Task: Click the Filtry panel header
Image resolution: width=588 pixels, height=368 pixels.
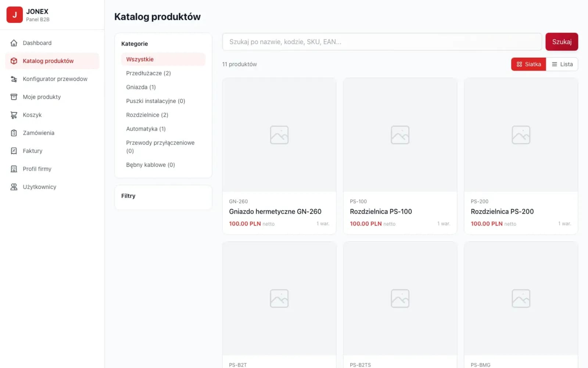Action: point(128,196)
